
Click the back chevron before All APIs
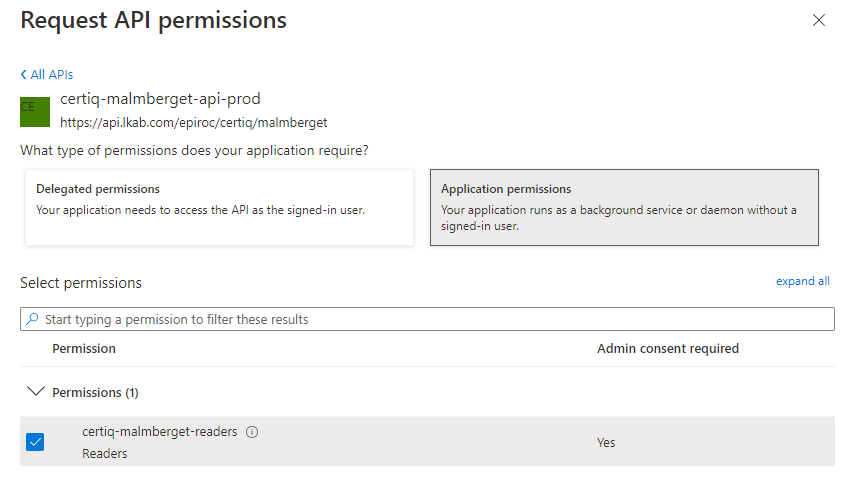[24, 75]
